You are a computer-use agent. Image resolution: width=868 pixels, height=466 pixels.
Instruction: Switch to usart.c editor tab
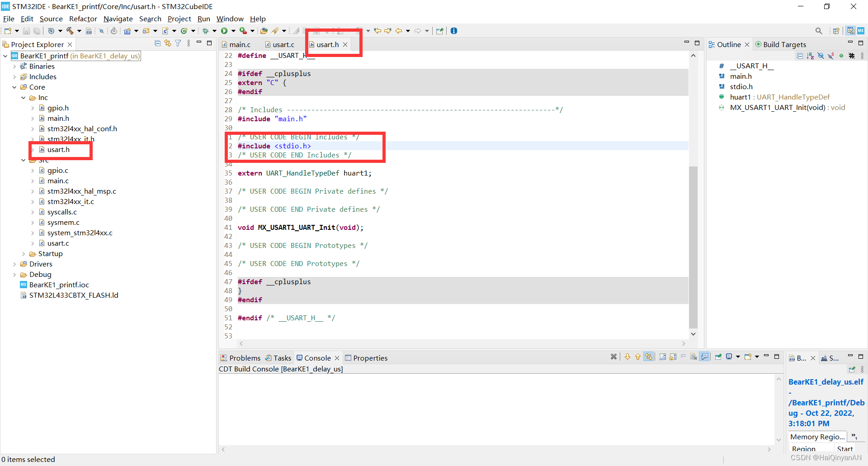(279, 44)
